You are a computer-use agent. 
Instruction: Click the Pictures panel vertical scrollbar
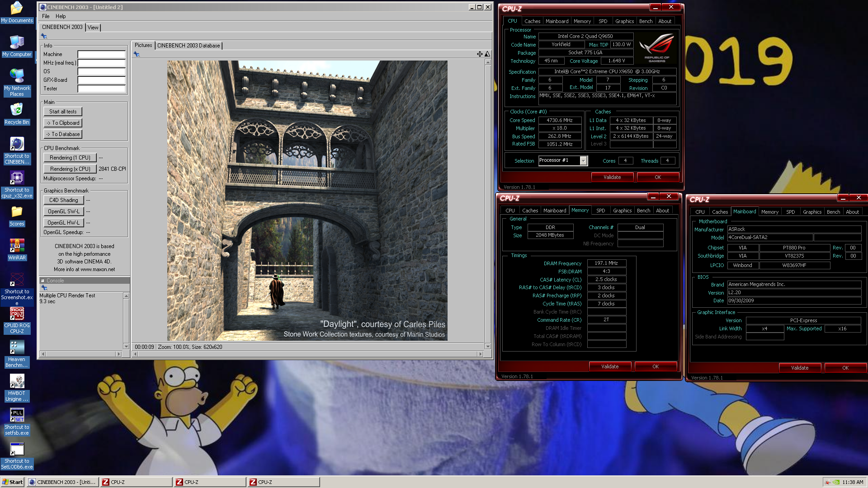(x=488, y=204)
